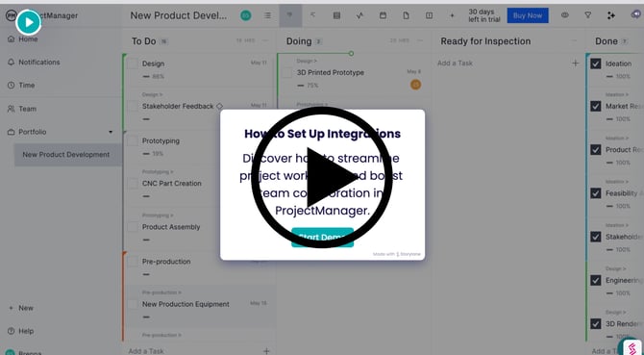Viewport: 644px width, 355px height.
Task: Add a new view with the toolbar plus icon
Action: pos(452,15)
